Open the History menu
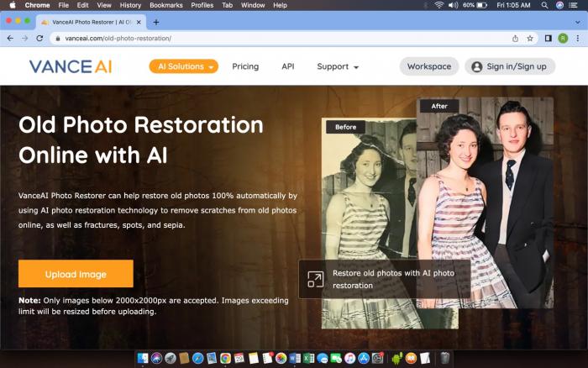The width and height of the screenshot is (588, 368). [130, 5]
